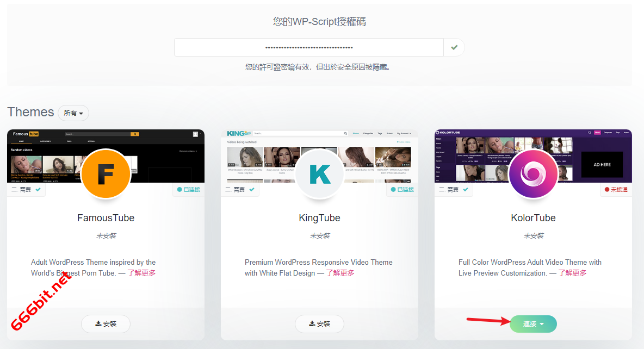Viewport: 644px width, 349px height.
Task: Click the 需要 requirements badge on FamousTube
Action: pyautogui.click(x=26, y=189)
